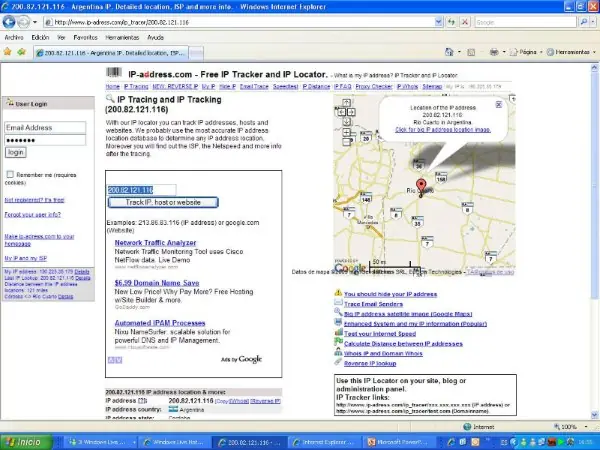Viewport: 600px width, 450px height.
Task: Click the password field with dots
Action: click(45, 140)
